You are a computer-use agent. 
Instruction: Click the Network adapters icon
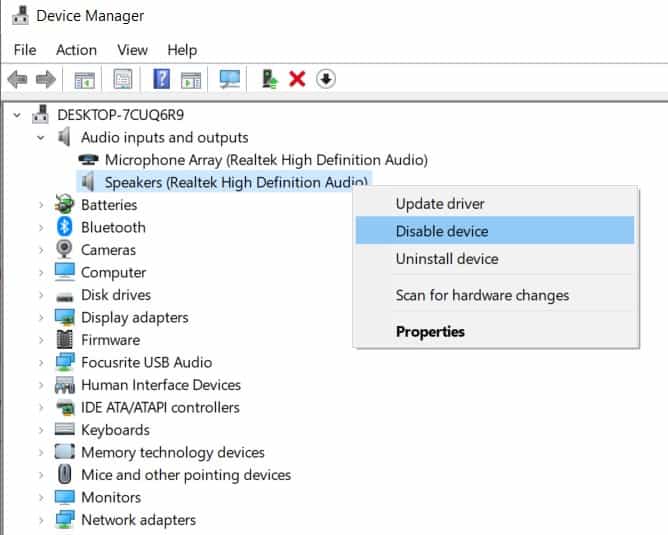click(65, 519)
